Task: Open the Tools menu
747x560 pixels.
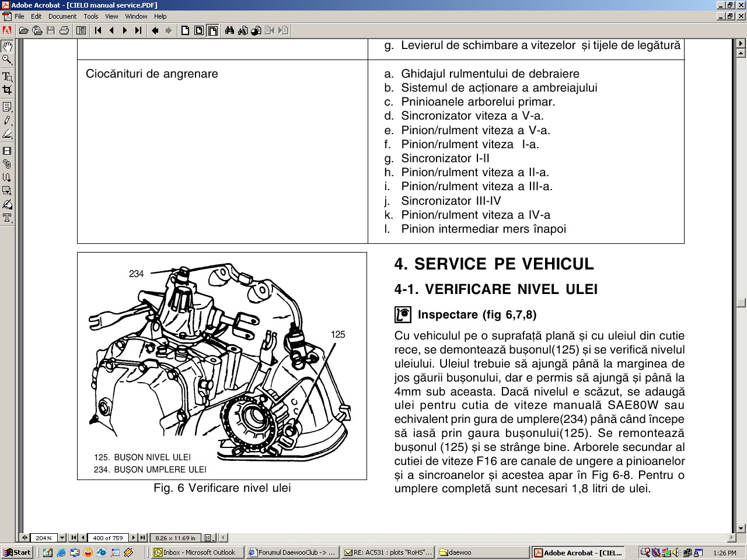Action: point(90,16)
